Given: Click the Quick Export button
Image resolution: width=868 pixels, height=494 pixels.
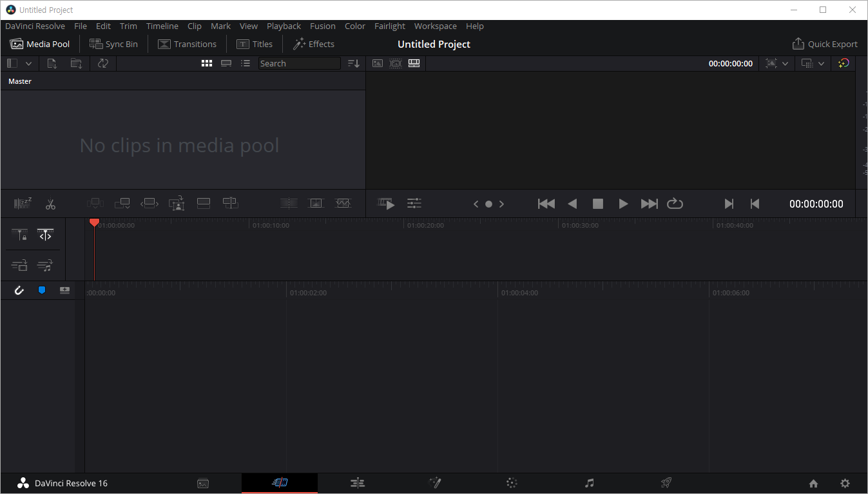Looking at the screenshot, I should tap(825, 44).
